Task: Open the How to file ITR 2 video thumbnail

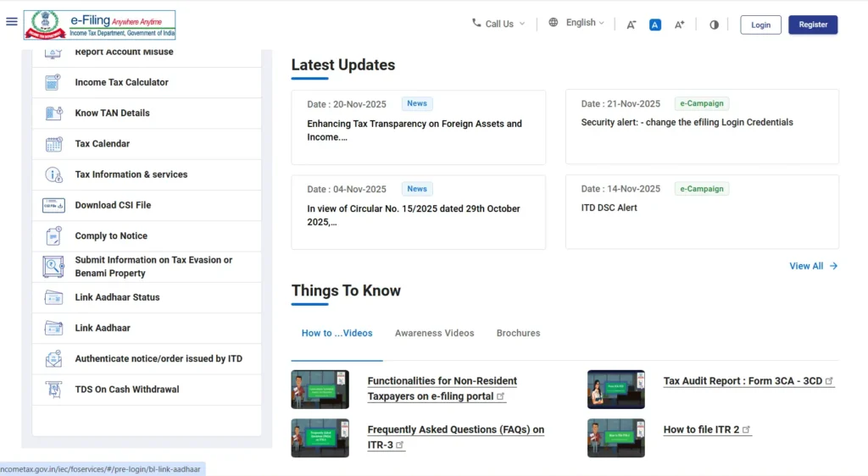Action: click(616, 438)
